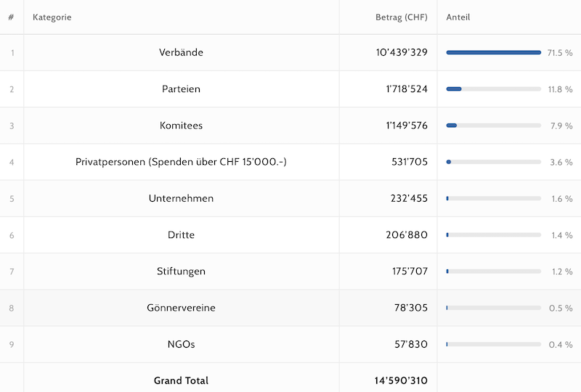Image resolution: width=581 pixels, height=392 pixels.
Task: Select the Unternehmen category cell
Action: [x=181, y=198]
